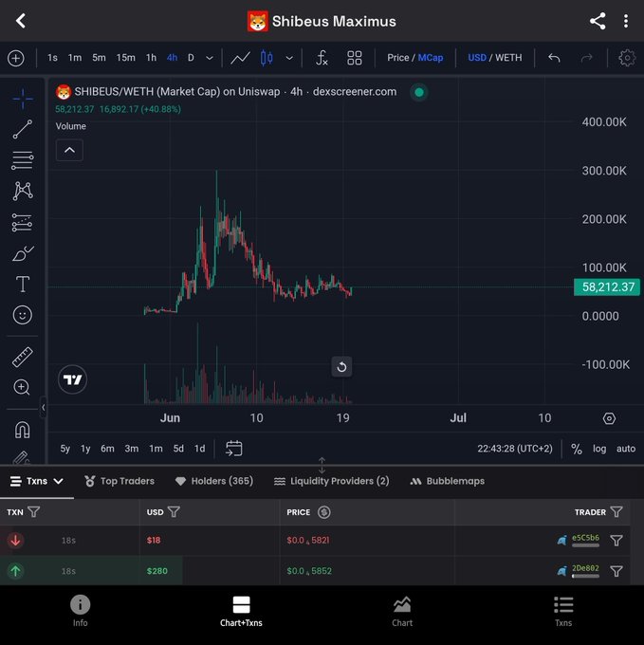
Task: Go back using the back arrow
Action: click(21, 21)
